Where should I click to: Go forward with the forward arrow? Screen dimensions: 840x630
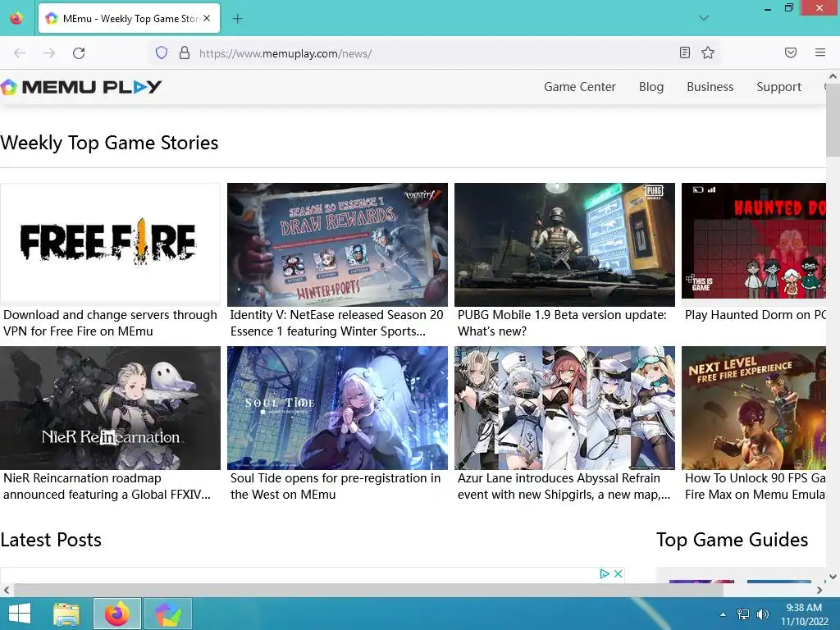click(49, 53)
